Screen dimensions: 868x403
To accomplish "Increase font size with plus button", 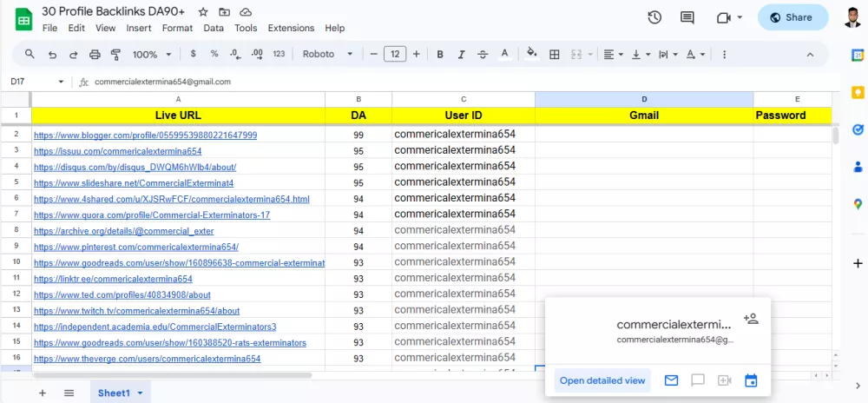I will point(417,54).
